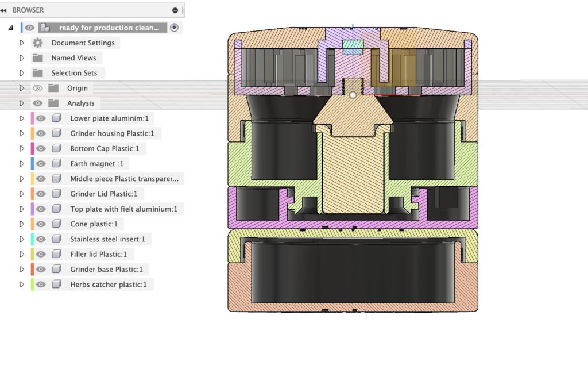Hide the Analysis folder visibility
The width and height of the screenshot is (588, 365).
(38, 103)
